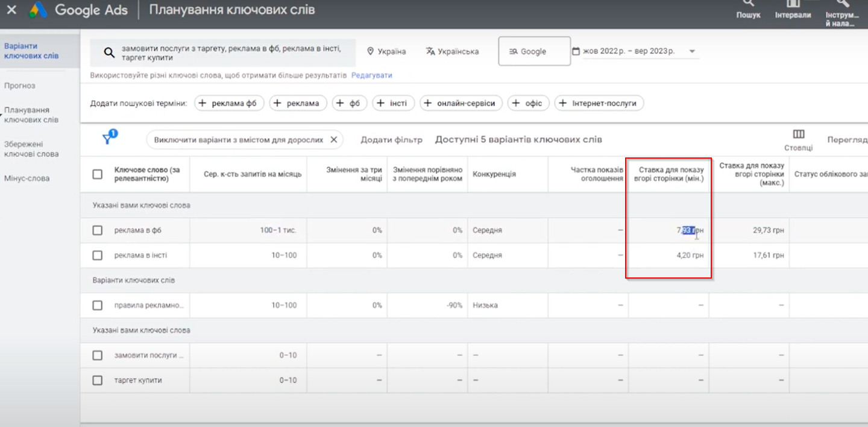868x427 pixels.
Task: Add the suggested term реклама
Action: [x=298, y=103]
